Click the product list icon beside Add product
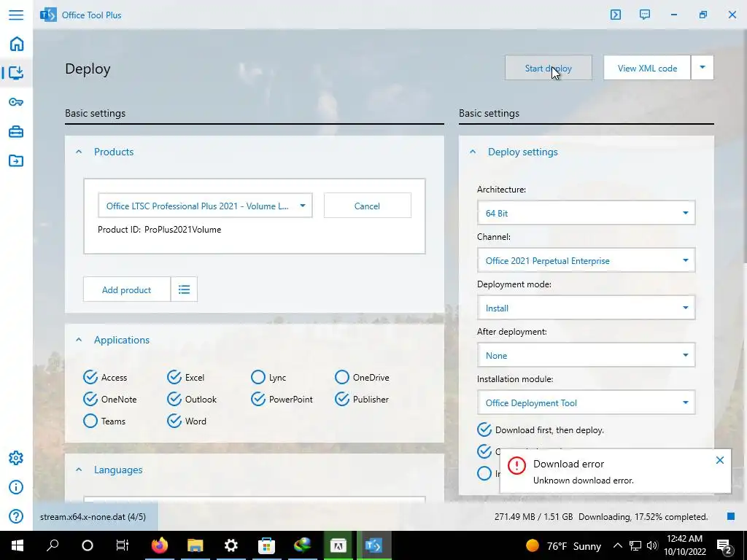 tap(184, 289)
